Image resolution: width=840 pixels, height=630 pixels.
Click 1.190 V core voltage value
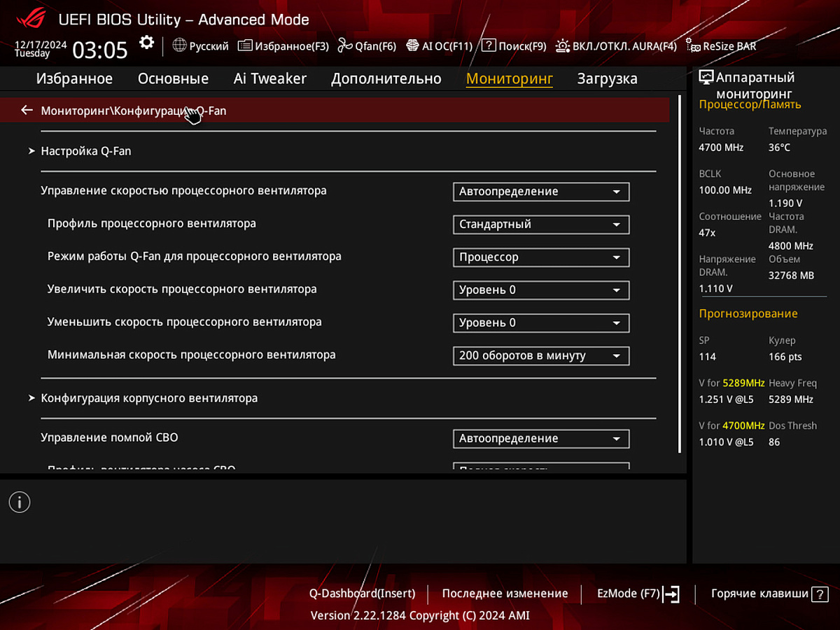point(785,203)
